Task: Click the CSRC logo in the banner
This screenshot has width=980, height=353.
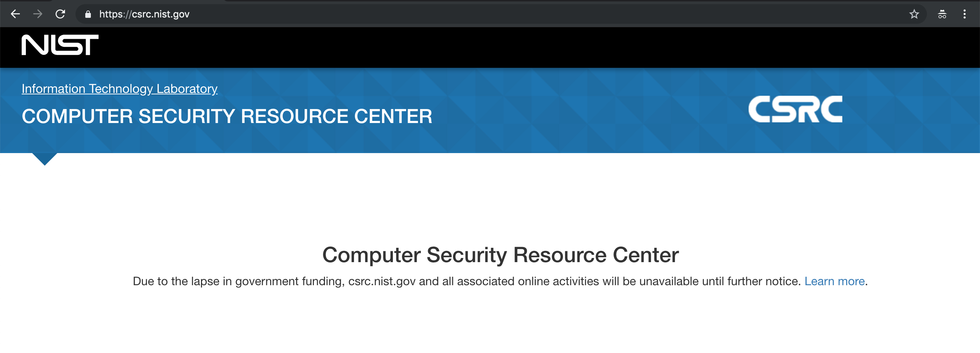Action: [795, 109]
